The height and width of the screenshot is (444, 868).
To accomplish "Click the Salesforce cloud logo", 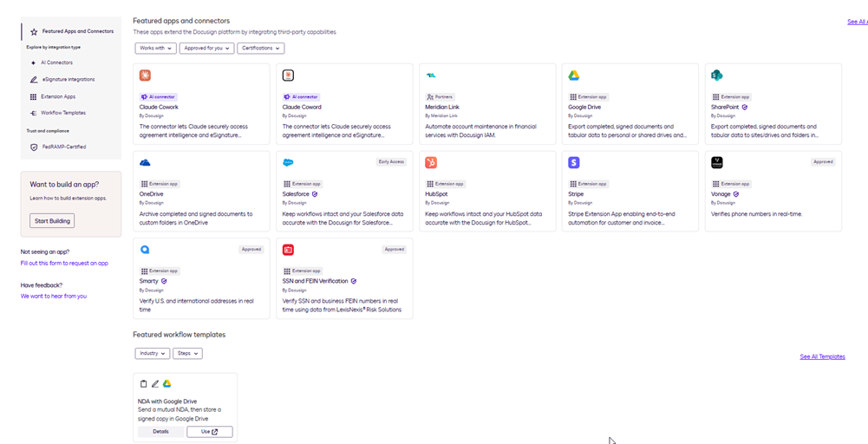I will click(x=288, y=162).
